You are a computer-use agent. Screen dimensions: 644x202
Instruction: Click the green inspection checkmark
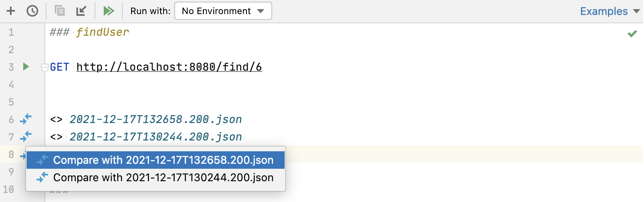point(632,34)
